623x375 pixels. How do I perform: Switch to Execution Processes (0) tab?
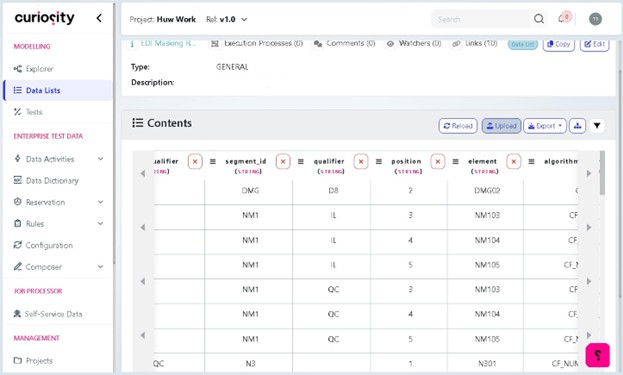(257, 43)
